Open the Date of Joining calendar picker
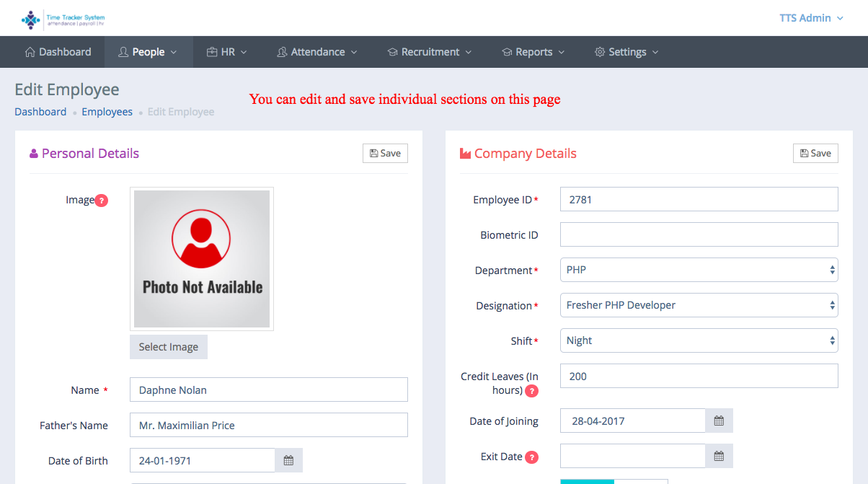Viewport: 868px width, 484px height. 719,421
